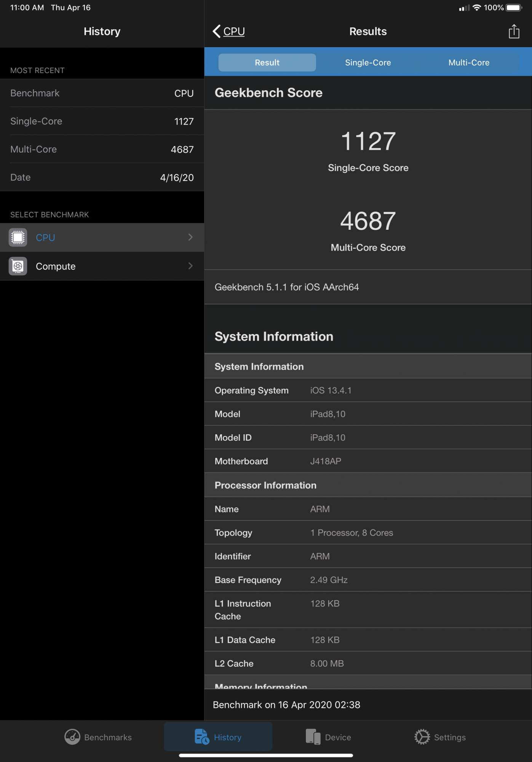532x762 pixels.
Task: Check the Wi-Fi status icon
Action: click(x=476, y=8)
